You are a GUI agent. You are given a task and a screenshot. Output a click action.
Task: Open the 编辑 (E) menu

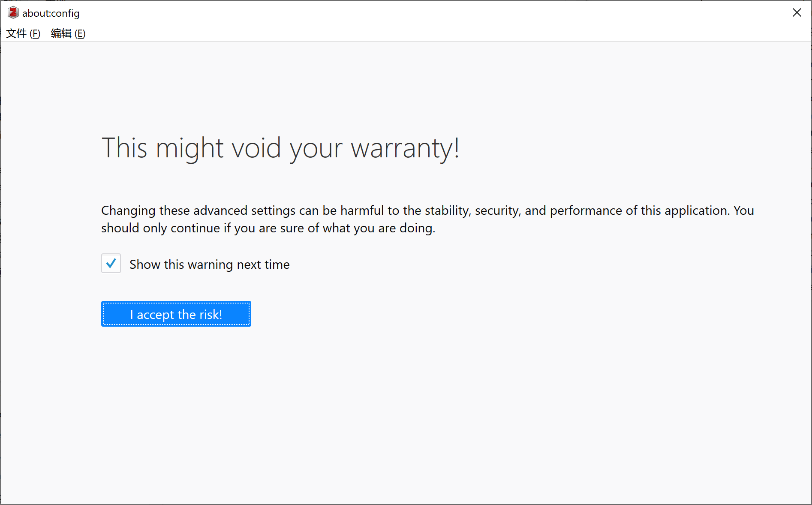click(68, 33)
